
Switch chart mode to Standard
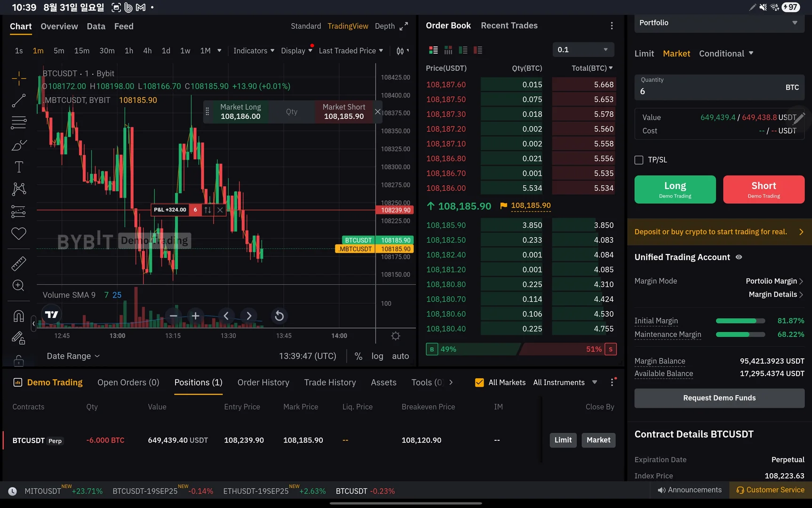pos(306,26)
